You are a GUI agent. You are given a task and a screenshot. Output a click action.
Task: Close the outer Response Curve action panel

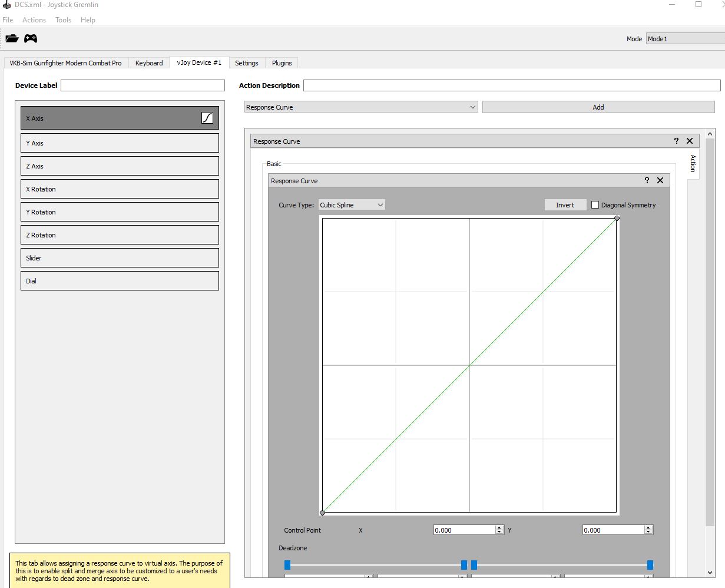click(690, 141)
